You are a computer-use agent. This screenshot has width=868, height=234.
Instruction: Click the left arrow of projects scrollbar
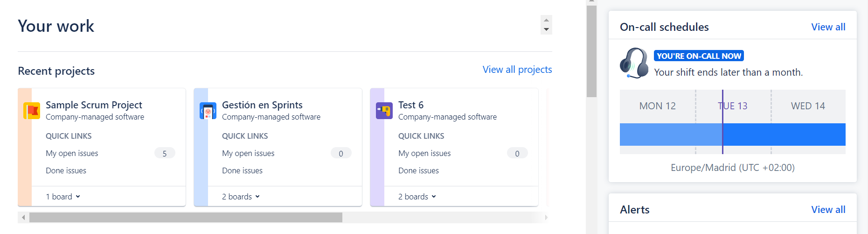23,217
